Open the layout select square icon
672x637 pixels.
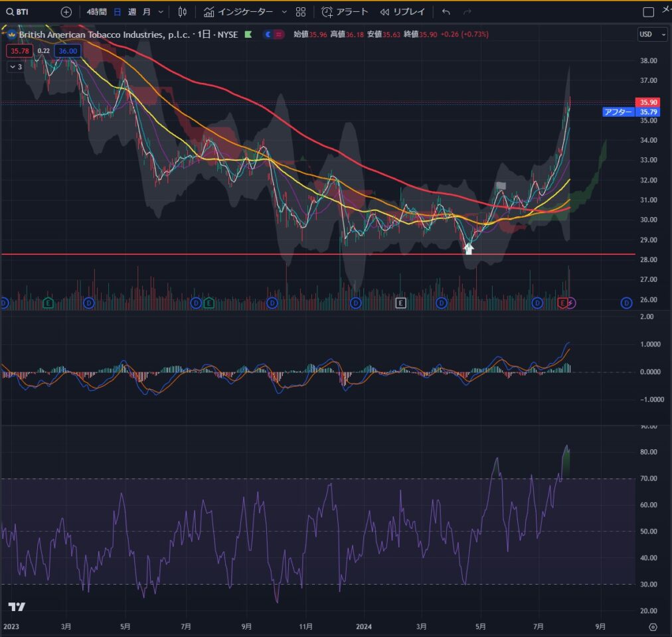(x=649, y=12)
